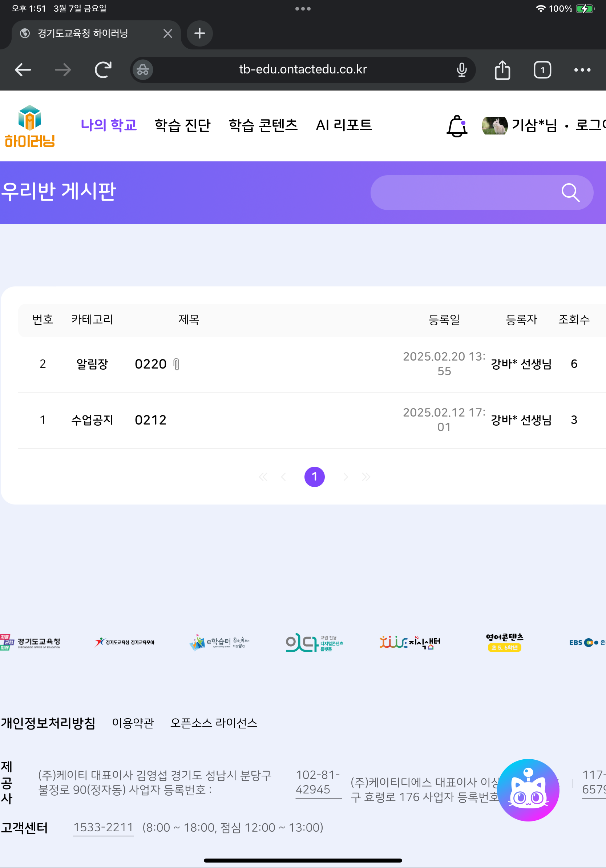
Task: Click the notification bell icon
Action: (457, 126)
